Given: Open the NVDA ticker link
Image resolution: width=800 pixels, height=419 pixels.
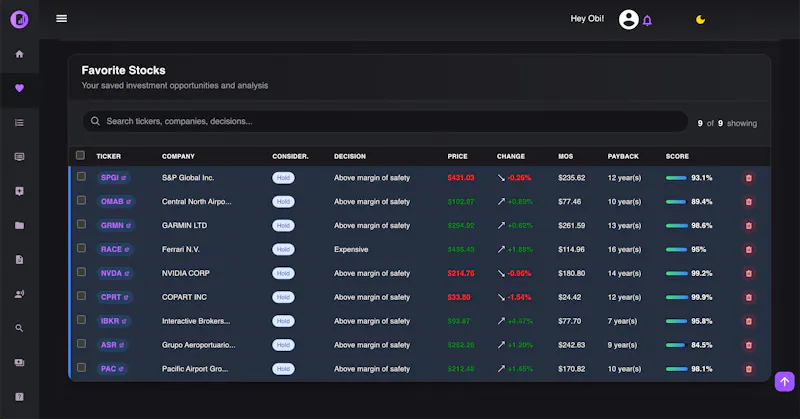Looking at the screenshot, I should (x=115, y=273).
